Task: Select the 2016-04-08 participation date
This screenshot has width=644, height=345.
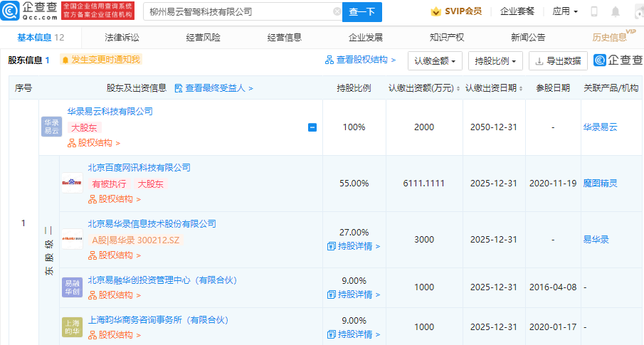Action: (x=553, y=287)
